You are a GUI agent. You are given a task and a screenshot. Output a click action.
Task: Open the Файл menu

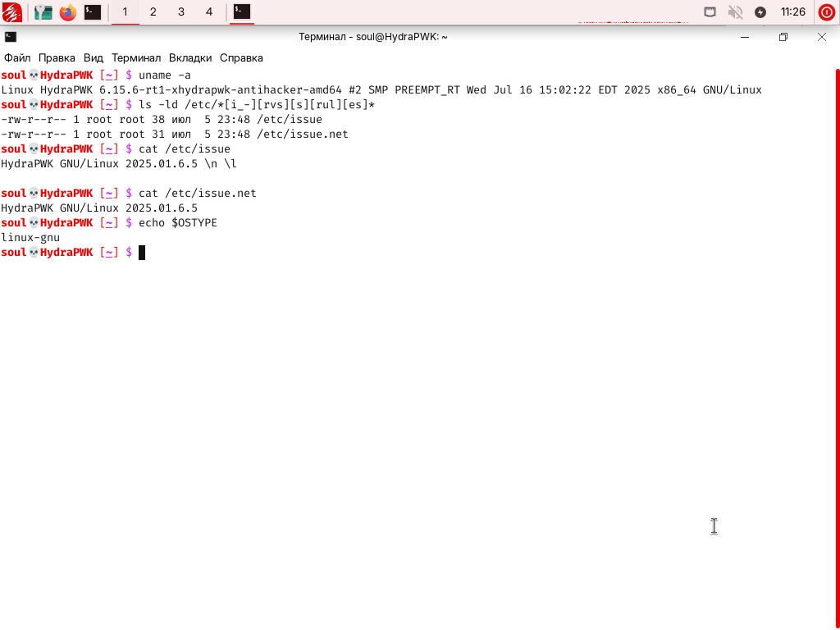[17, 58]
